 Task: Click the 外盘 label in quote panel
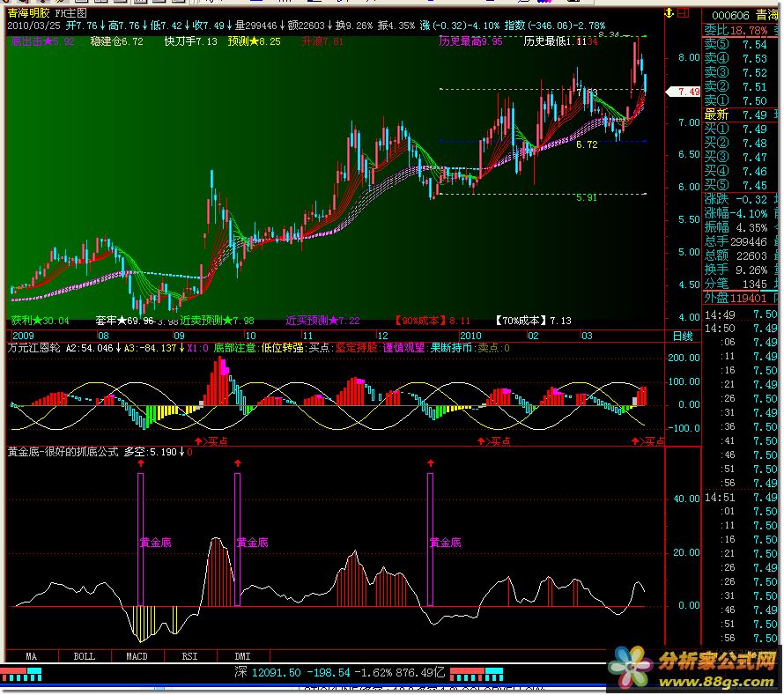click(716, 299)
